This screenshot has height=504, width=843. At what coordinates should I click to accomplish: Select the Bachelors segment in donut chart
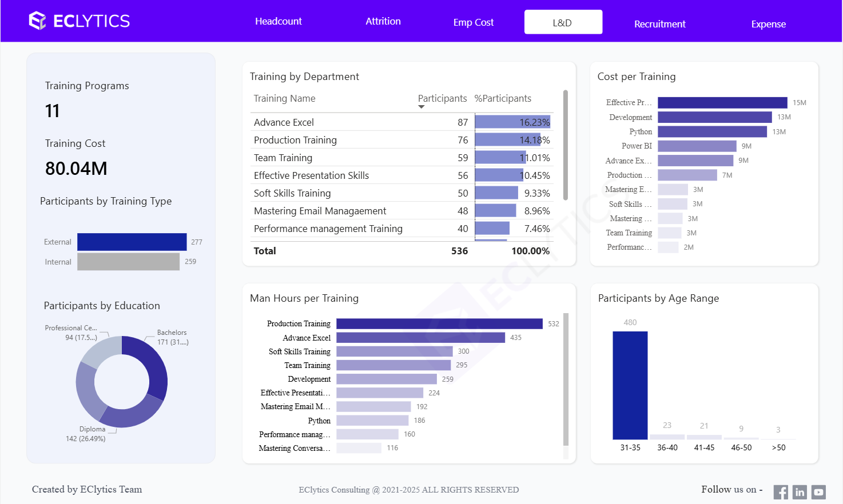[151, 366]
